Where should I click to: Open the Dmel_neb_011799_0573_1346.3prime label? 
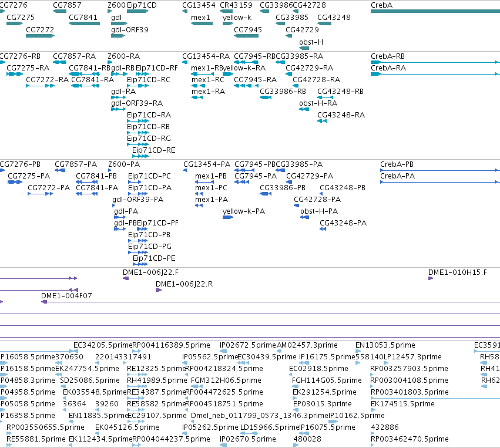click(260, 416)
